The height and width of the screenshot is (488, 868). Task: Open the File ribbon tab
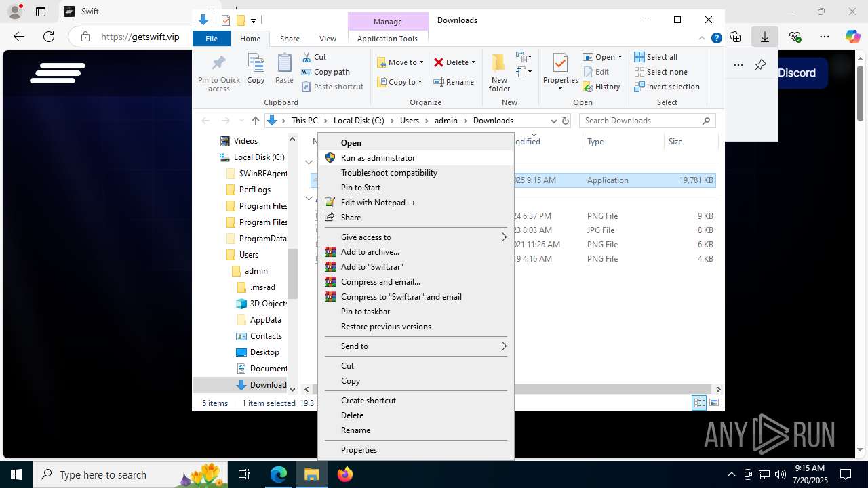pyautogui.click(x=212, y=39)
